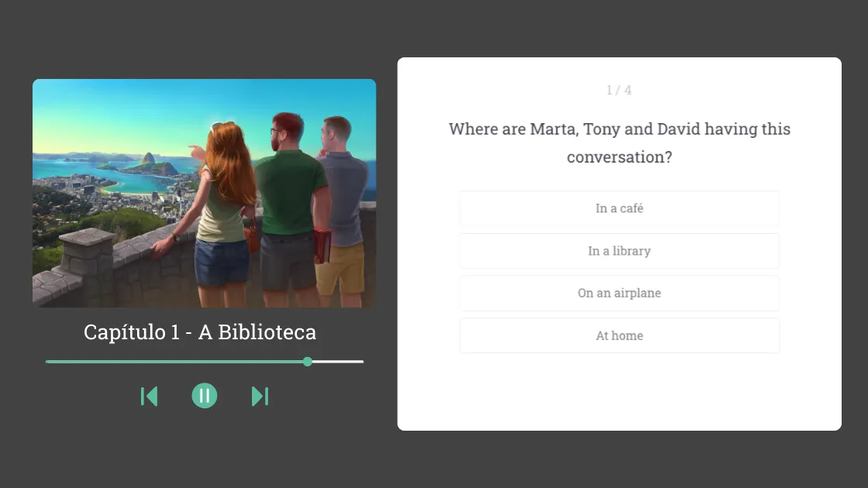This screenshot has width=868, height=488.
Task: Click the empty area below the quiz answers
Action: pyautogui.click(x=619, y=391)
